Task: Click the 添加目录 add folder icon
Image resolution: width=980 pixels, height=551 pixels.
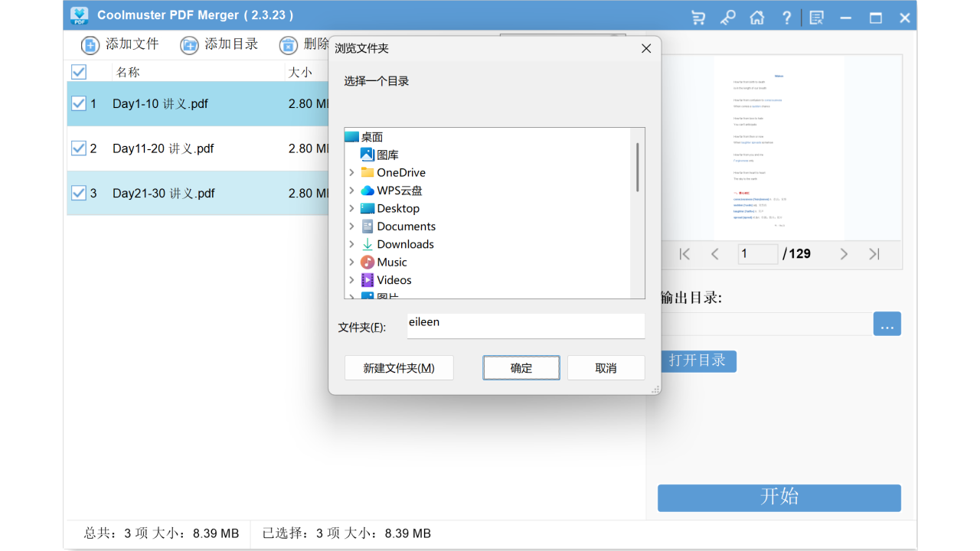Action: [x=189, y=44]
